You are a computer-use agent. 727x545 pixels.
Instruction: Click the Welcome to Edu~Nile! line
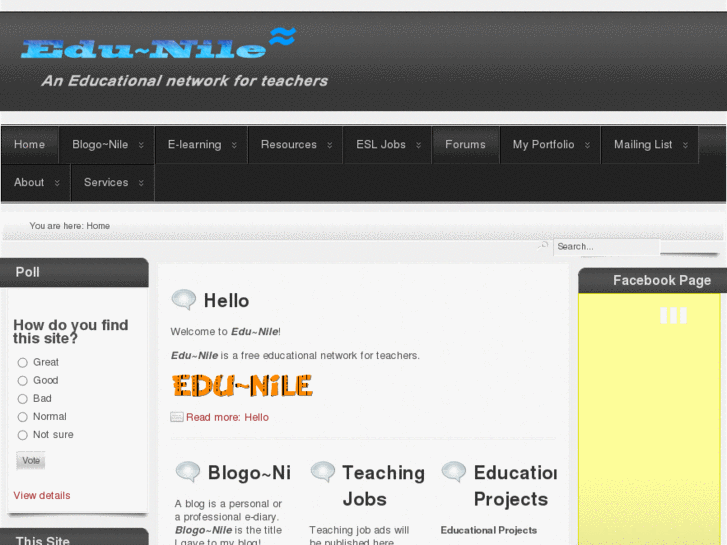[225, 332]
